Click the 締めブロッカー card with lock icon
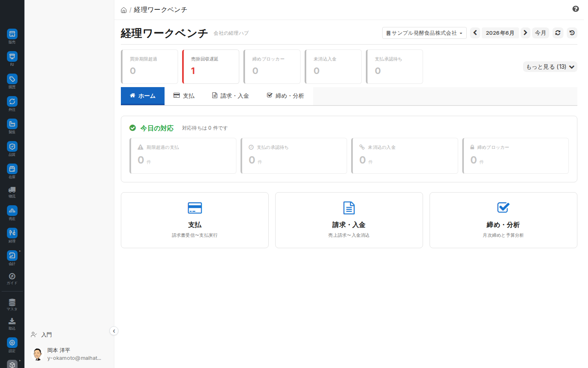This screenshot has height=368, width=588. click(x=516, y=156)
